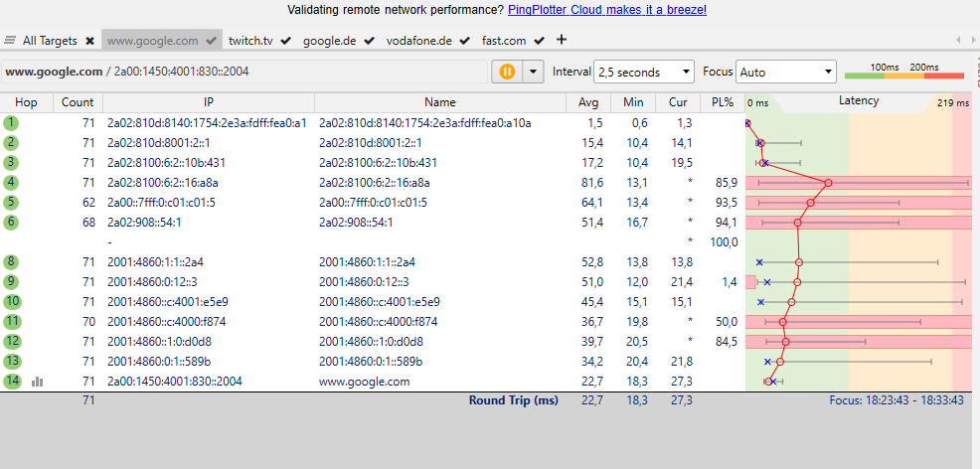This screenshot has width=980, height=469.
Task: Select the hop 2 green circle
Action: tap(11, 143)
